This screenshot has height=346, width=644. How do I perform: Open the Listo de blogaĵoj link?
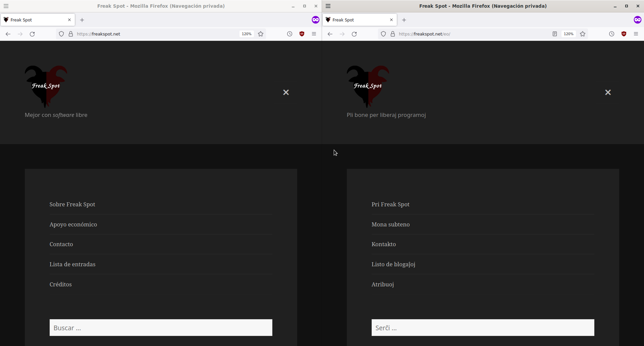tap(393, 264)
